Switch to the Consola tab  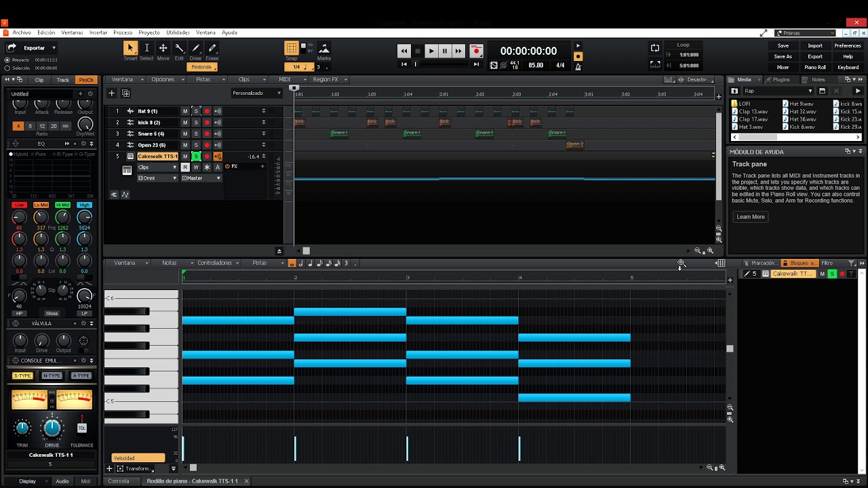(119, 481)
